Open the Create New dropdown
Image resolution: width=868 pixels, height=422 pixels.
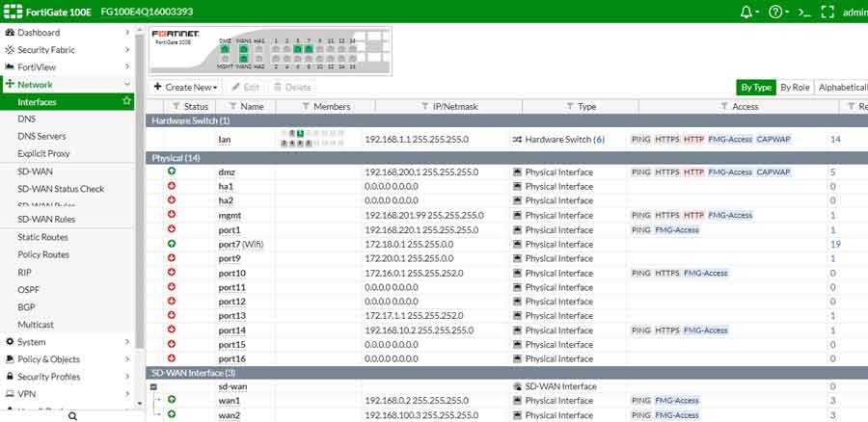185,87
